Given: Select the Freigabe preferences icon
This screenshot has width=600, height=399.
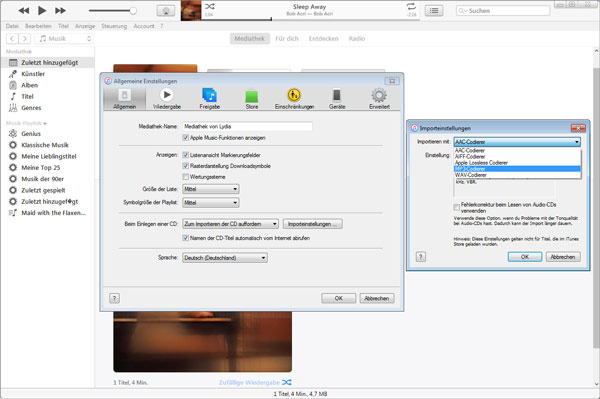Looking at the screenshot, I should 209,99.
